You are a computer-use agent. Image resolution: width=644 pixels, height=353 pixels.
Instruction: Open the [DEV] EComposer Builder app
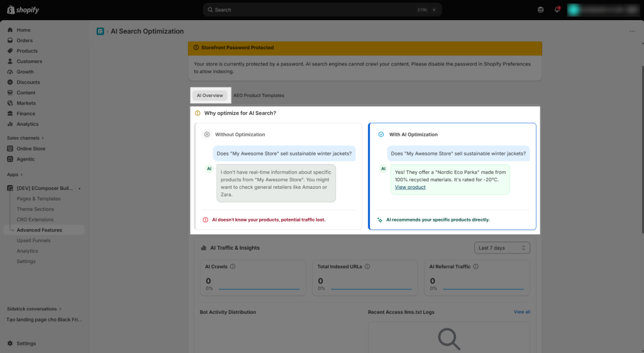[x=45, y=188]
